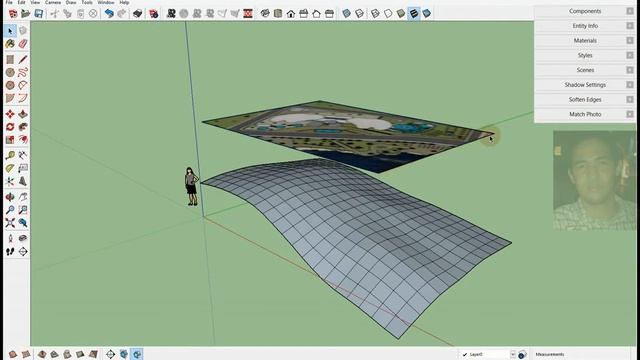Open the layer dropdown arrow
640x360 pixels.
point(513,355)
